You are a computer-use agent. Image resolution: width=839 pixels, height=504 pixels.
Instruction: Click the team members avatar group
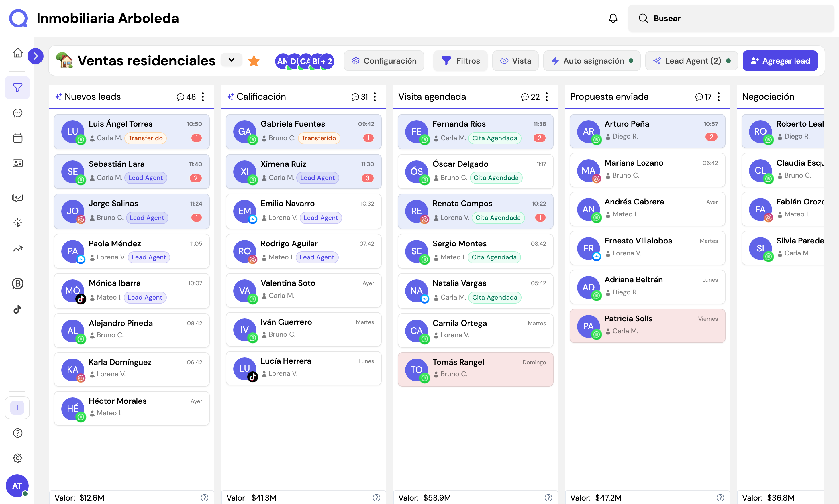point(304,62)
